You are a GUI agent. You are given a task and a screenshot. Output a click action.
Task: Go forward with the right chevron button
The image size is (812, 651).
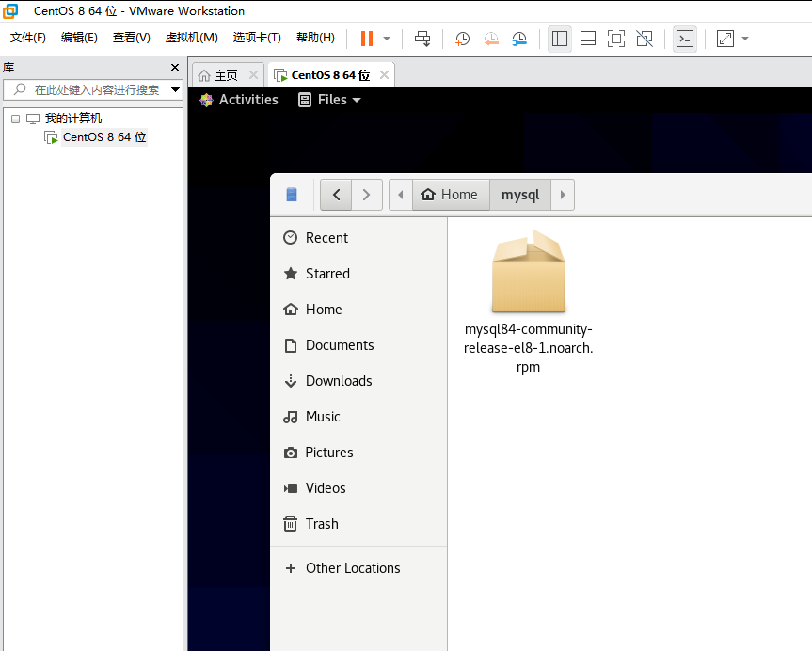coord(367,195)
